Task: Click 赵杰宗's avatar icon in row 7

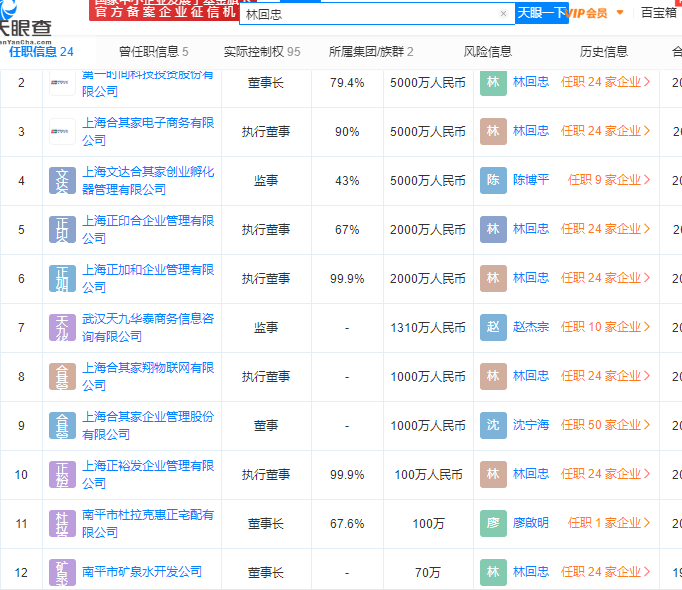Action: [x=493, y=327]
